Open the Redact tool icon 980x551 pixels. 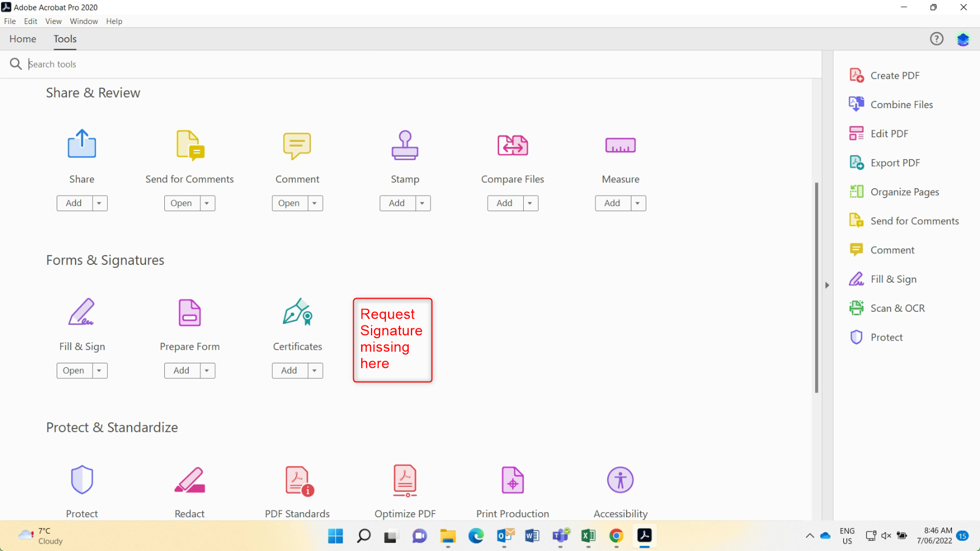pos(189,480)
